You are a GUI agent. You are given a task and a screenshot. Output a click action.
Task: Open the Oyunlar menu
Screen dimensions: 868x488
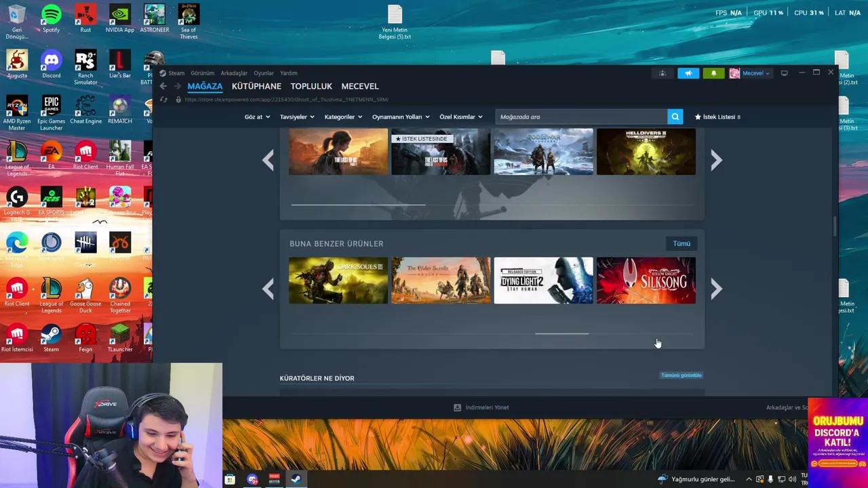pos(264,73)
